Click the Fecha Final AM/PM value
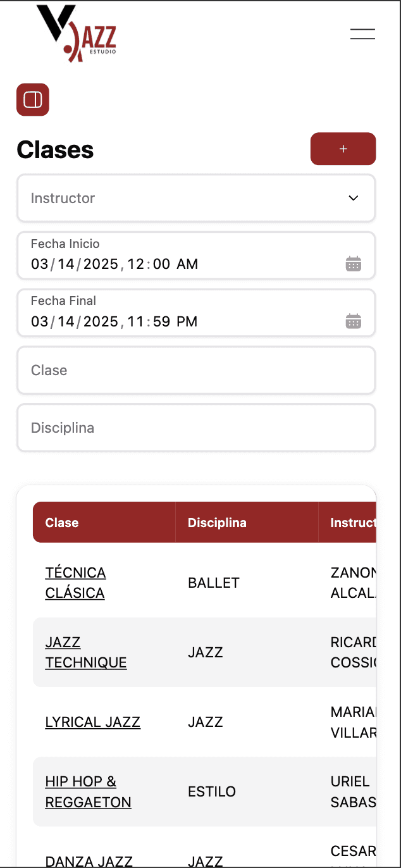 (x=187, y=321)
